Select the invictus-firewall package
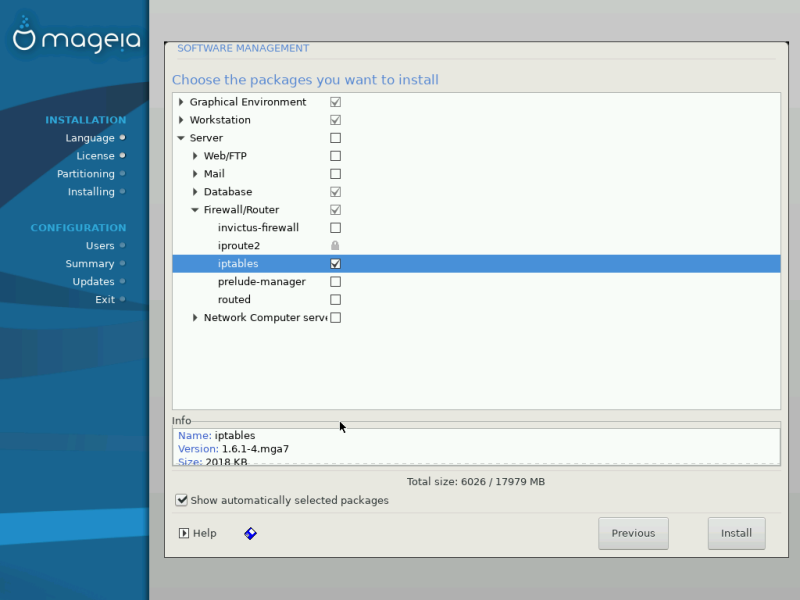 pos(258,228)
